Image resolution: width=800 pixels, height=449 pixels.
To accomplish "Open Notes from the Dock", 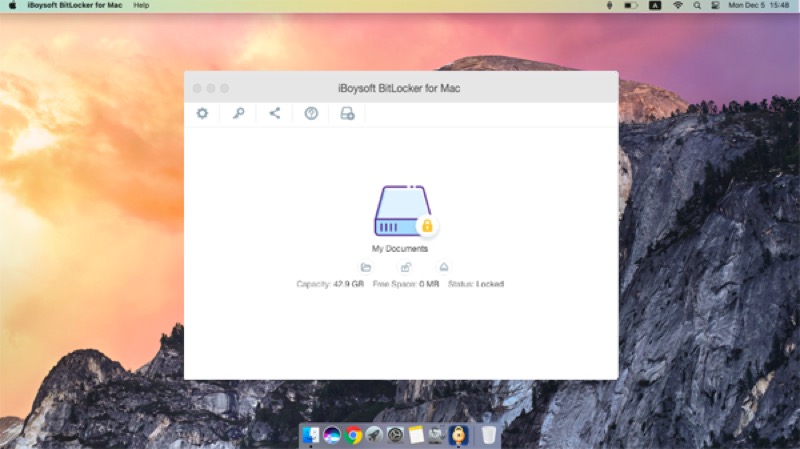I will pos(416,435).
